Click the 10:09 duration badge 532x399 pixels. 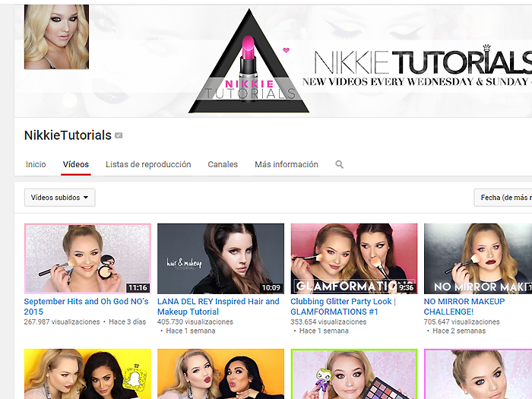[271, 288]
